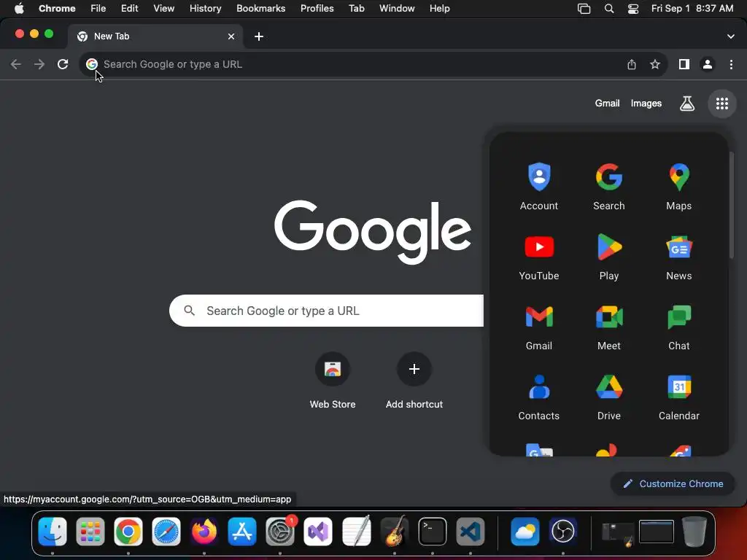
Task: Open the Profiles menu
Action: [x=317, y=9]
